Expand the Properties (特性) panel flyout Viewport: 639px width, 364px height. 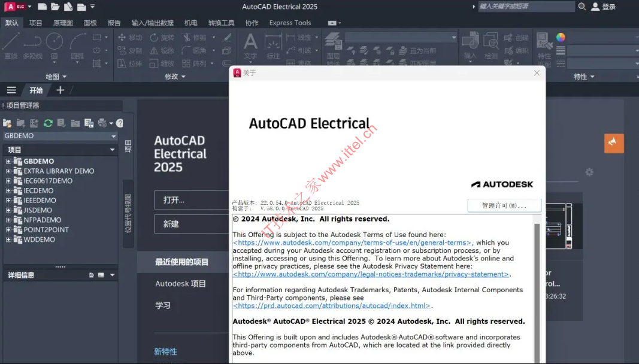[584, 77]
